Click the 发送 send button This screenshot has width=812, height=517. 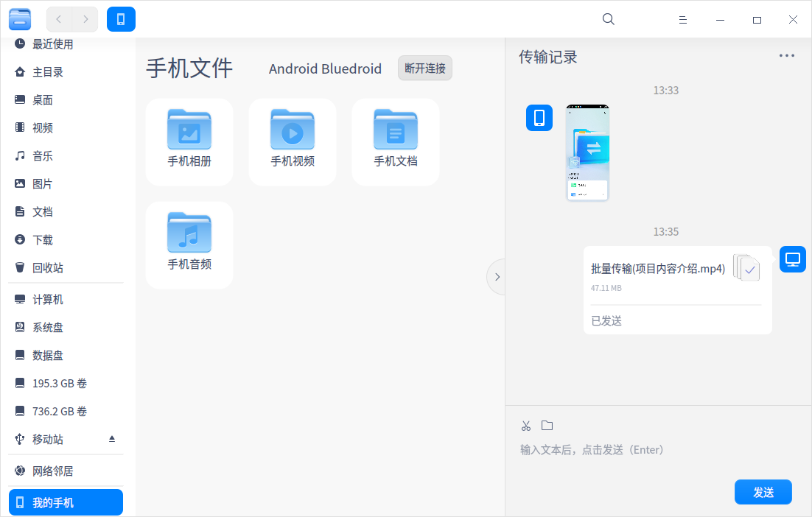click(763, 491)
